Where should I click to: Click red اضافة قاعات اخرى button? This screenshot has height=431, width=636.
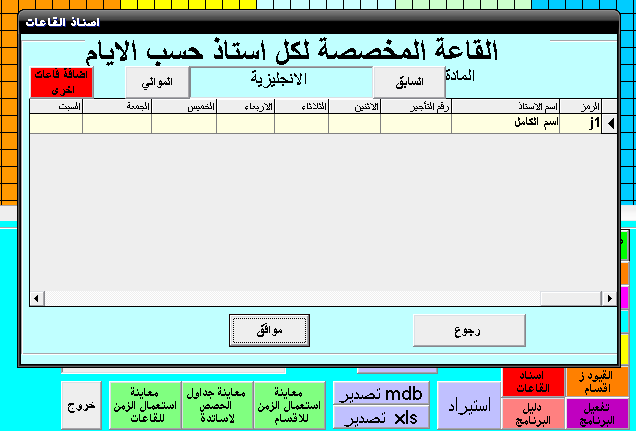(62, 82)
